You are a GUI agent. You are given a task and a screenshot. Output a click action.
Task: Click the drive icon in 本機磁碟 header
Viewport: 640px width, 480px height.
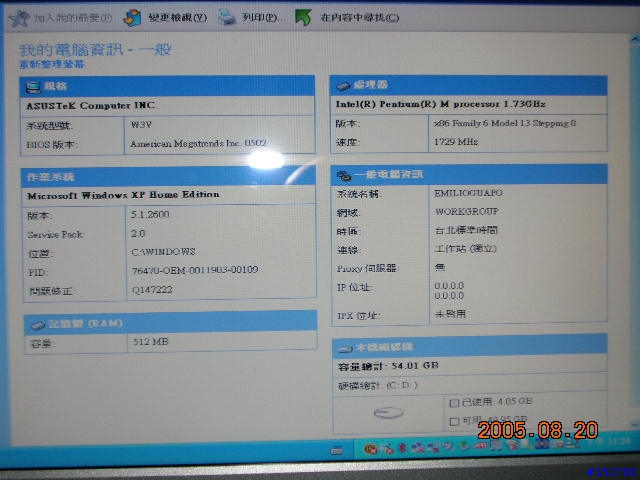[x=345, y=349]
